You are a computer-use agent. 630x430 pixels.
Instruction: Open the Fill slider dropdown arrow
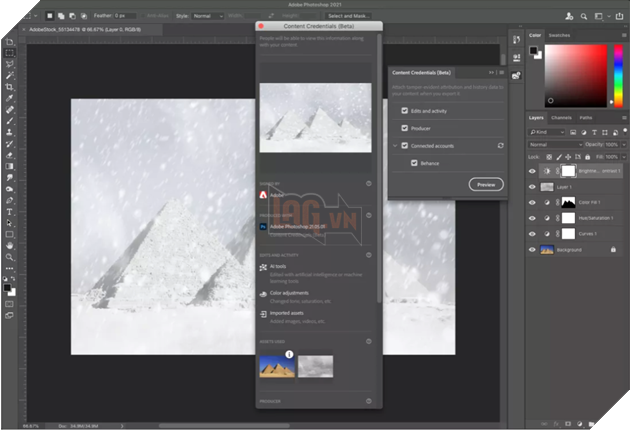pyautogui.click(x=624, y=157)
